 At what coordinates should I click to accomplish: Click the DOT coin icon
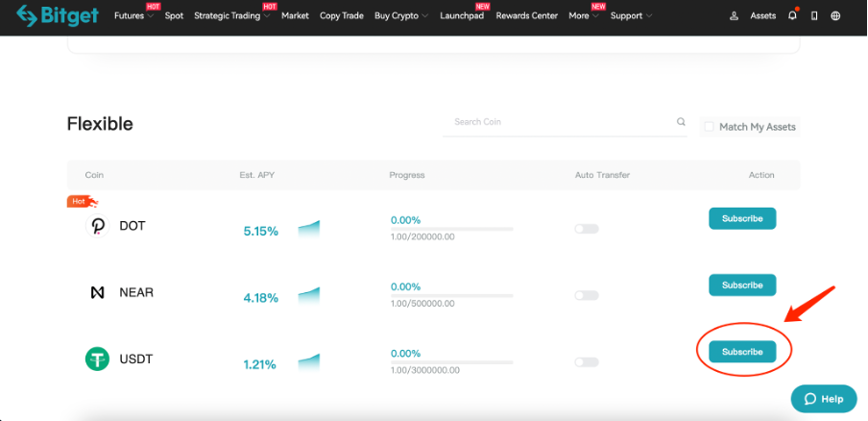coord(97,226)
